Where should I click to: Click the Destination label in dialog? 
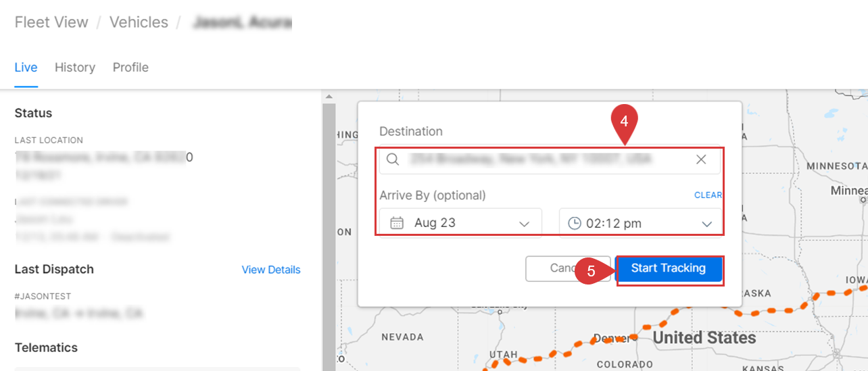click(x=411, y=131)
